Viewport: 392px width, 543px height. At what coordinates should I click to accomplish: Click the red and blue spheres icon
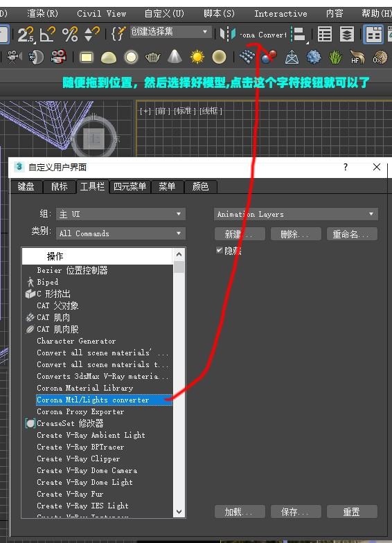(269, 57)
